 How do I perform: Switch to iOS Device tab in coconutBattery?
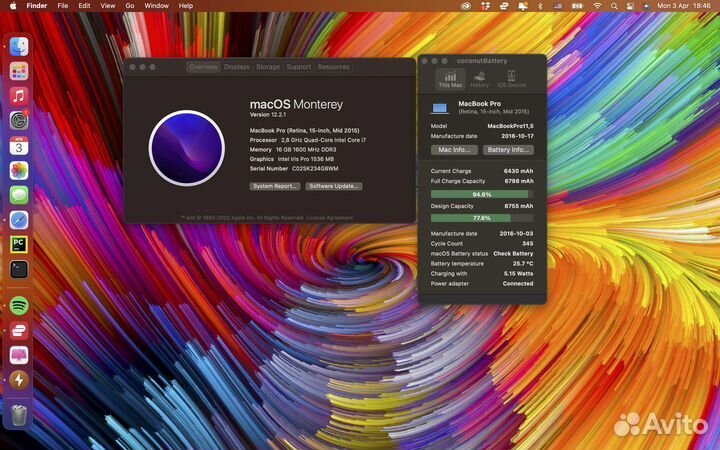511,79
